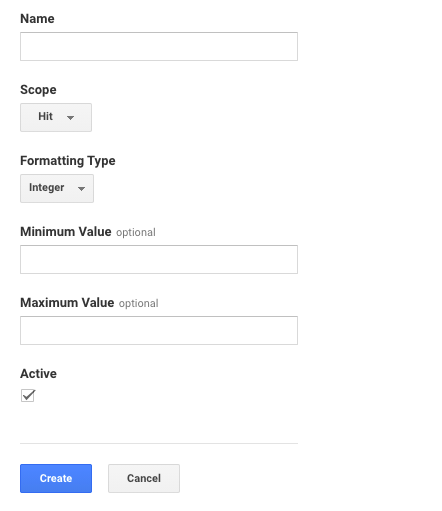
Task: Focus the Maximum Value input box
Action: click(159, 330)
